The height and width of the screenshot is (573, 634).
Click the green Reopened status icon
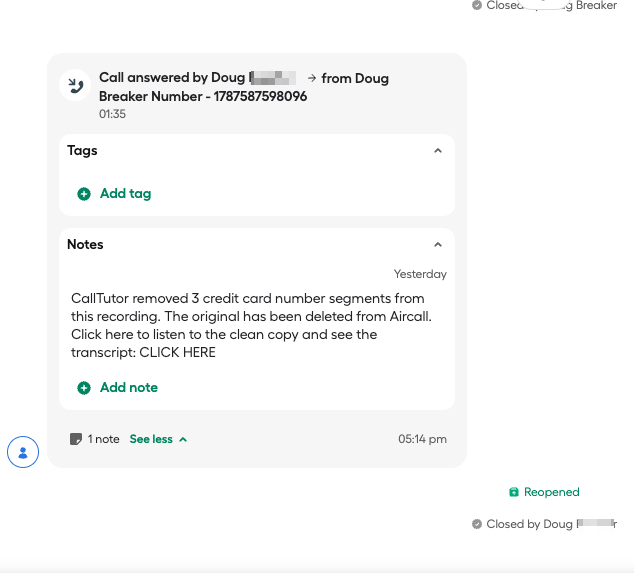(x=514, y=492)
